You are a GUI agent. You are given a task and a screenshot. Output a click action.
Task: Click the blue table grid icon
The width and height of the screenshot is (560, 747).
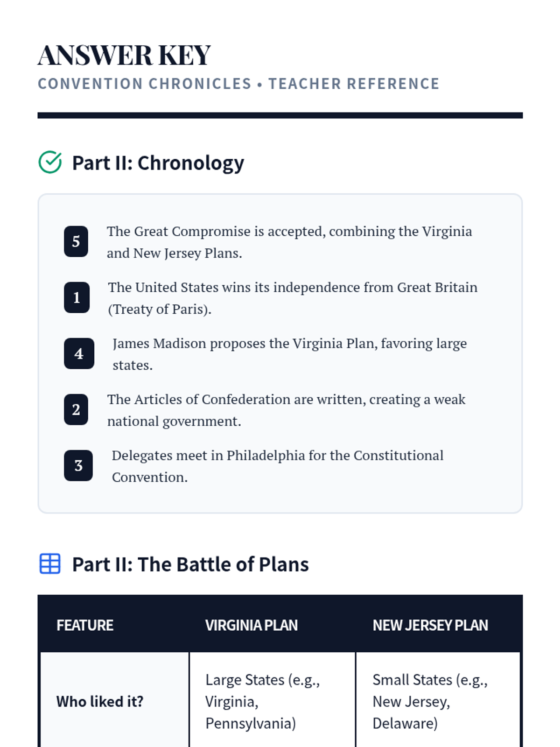(x=50, y=564)
